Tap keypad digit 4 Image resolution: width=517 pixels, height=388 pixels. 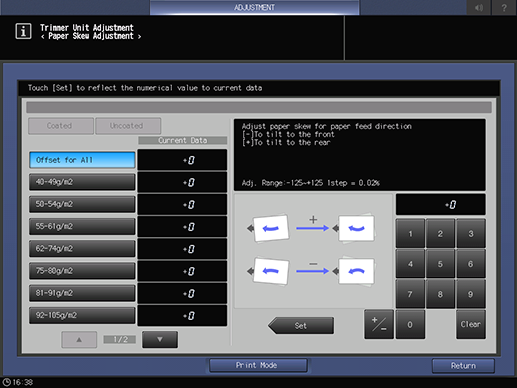click(410, 264)
